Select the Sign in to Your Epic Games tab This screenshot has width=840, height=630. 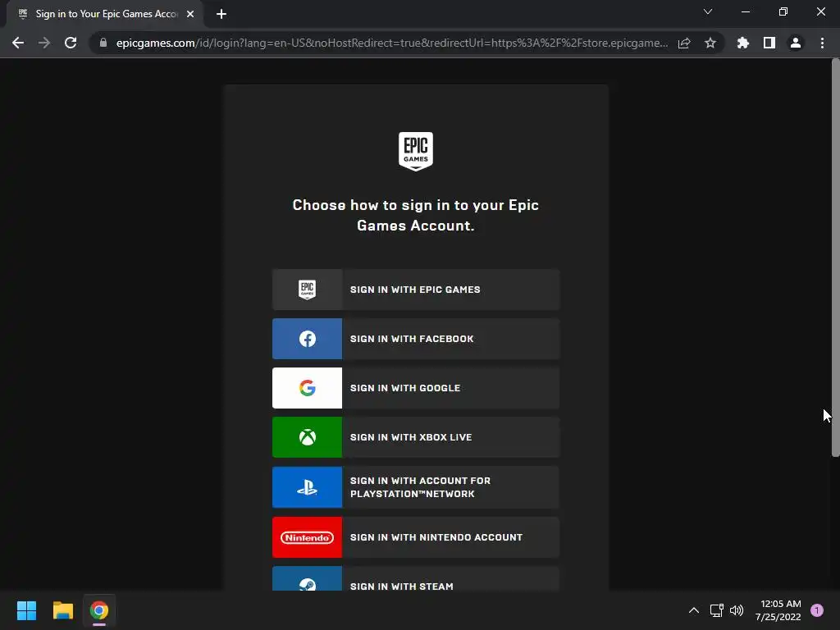click(104, 14)
